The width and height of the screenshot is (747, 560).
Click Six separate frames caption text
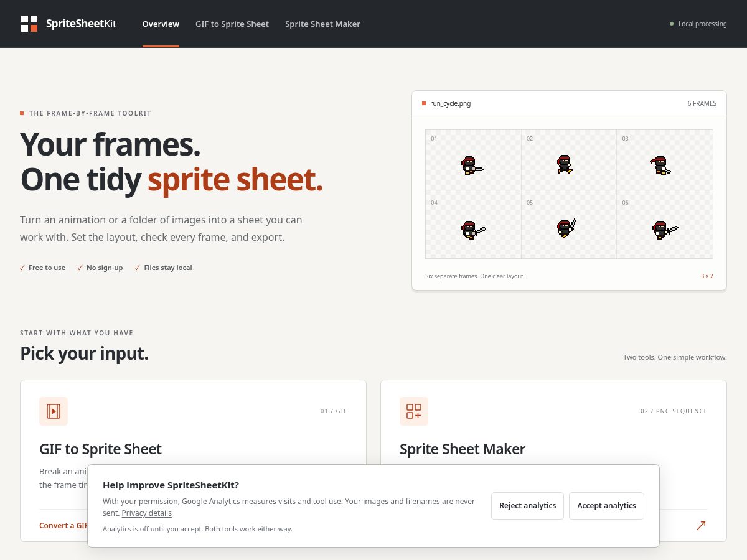475,276
